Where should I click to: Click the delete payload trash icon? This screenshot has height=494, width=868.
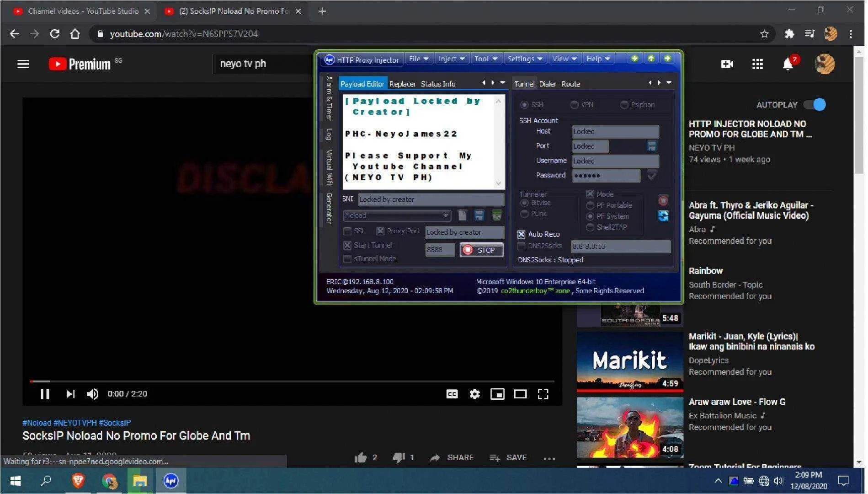tap(496, 215)
